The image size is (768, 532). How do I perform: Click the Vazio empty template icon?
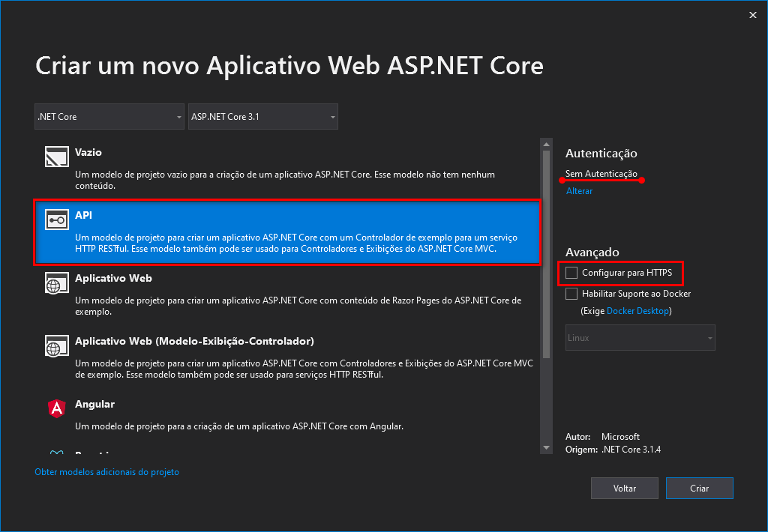56,156
